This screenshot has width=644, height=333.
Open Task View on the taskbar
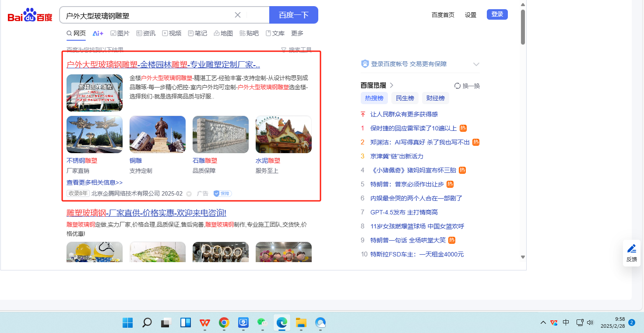click(x=166, y=323)
